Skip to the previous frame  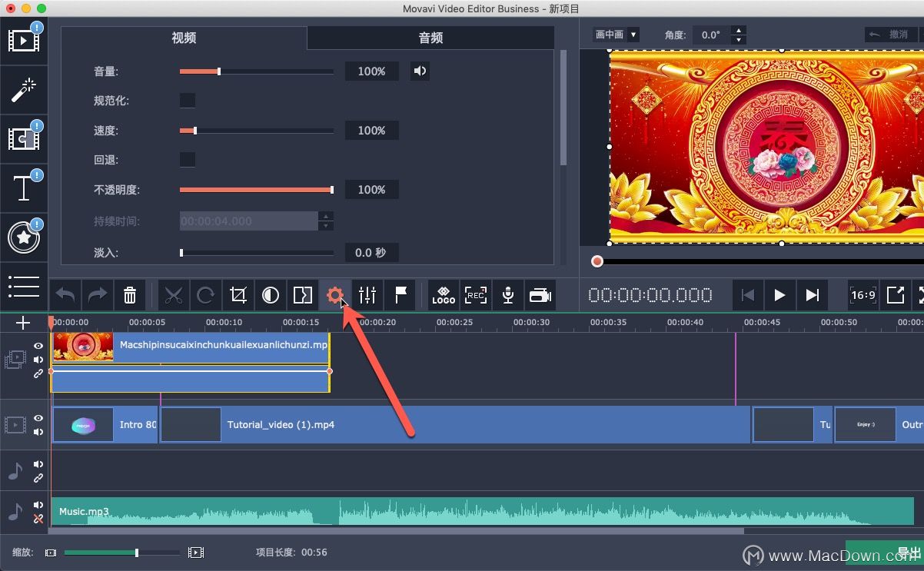(747, 295)
